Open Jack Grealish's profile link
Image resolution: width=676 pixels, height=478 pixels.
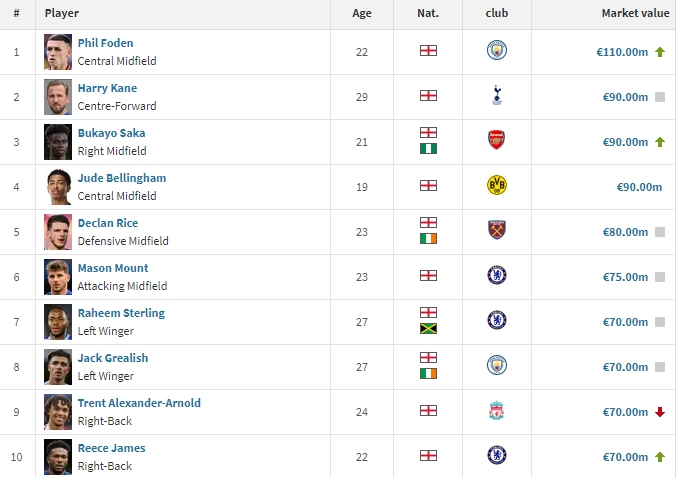click(113, 358)
